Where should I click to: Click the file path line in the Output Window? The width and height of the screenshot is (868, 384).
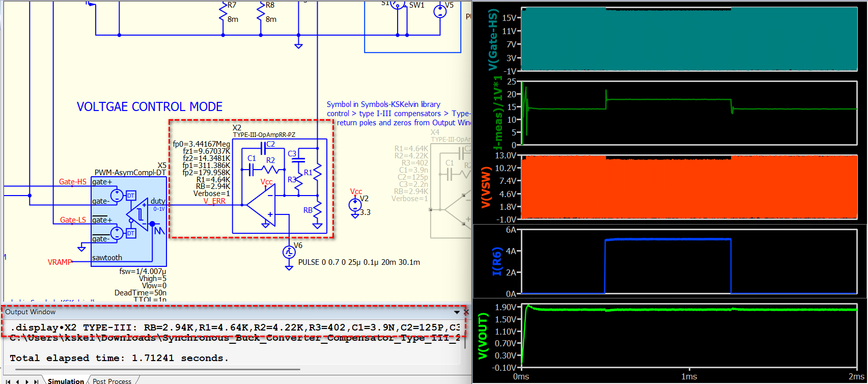(235, 338)
